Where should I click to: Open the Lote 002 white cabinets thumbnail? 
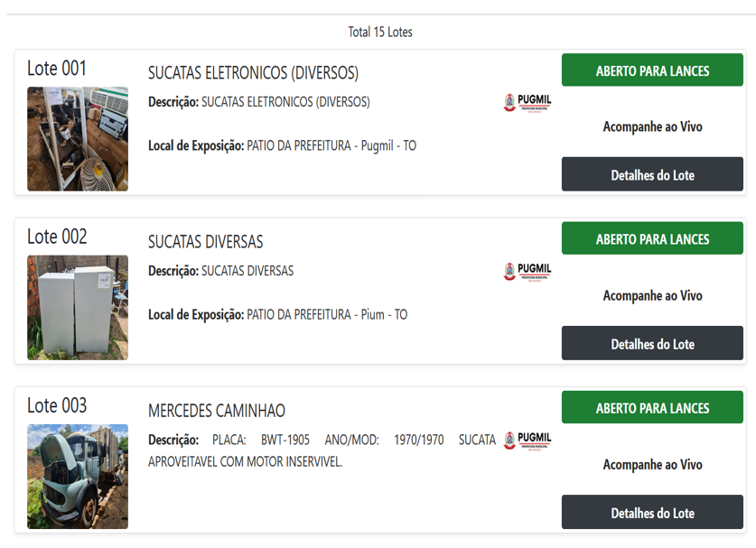coord(78,308)
